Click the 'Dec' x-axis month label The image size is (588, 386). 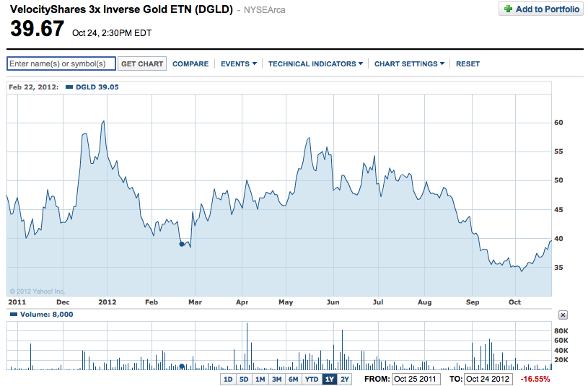coord(63,302)
